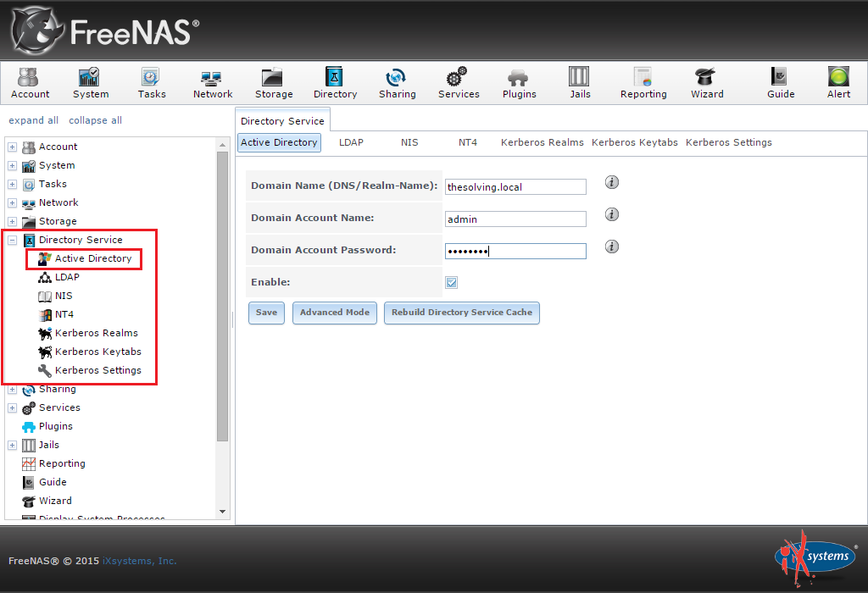Expand the Storage tree node
The height and width of the screenshot is (593, 868).
(12, 222)
